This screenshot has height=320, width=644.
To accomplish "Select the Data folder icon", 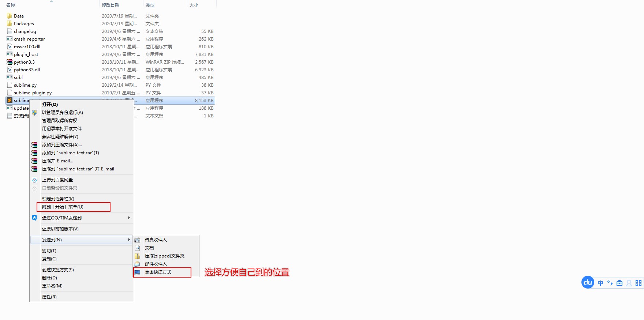I will tap(10, 16).
